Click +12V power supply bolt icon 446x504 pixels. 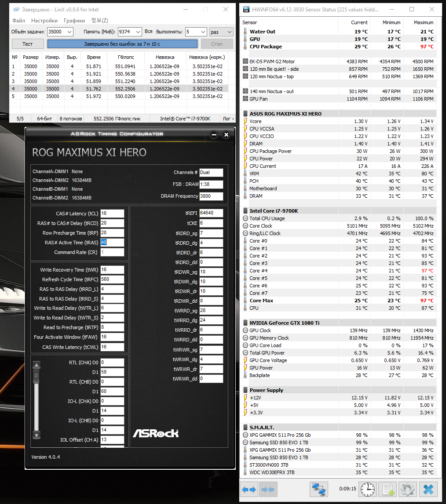click(x=245, y=398)
